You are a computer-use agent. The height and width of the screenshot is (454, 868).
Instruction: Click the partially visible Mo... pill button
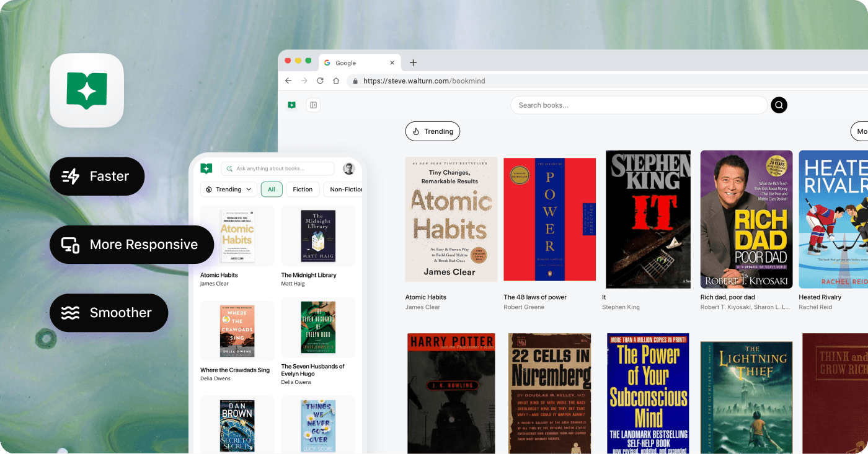coord(859,131)
